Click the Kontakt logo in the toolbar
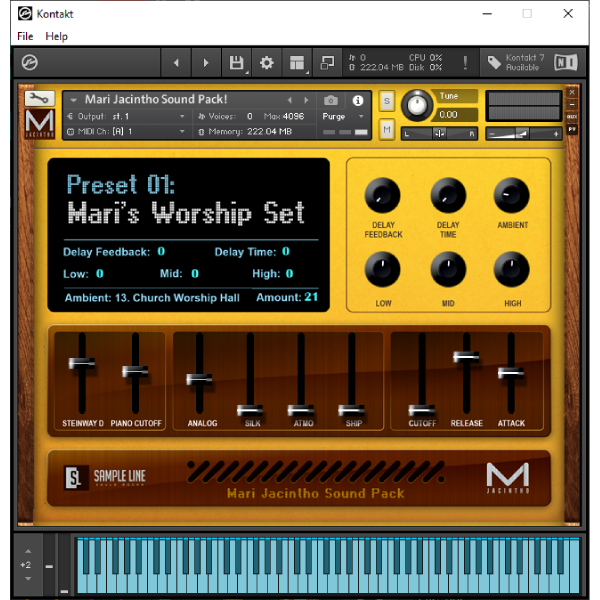 pyautogui.click(x=29, y=62)
